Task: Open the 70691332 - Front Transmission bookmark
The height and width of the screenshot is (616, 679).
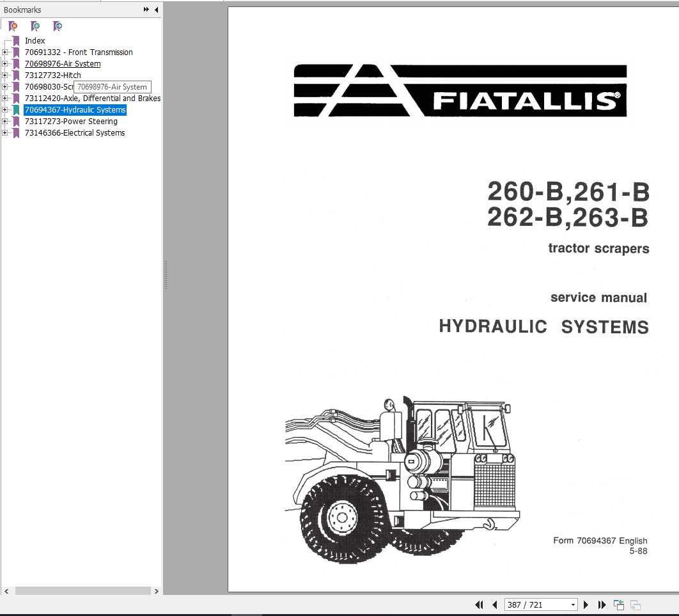Action: [x=79, y=52]
